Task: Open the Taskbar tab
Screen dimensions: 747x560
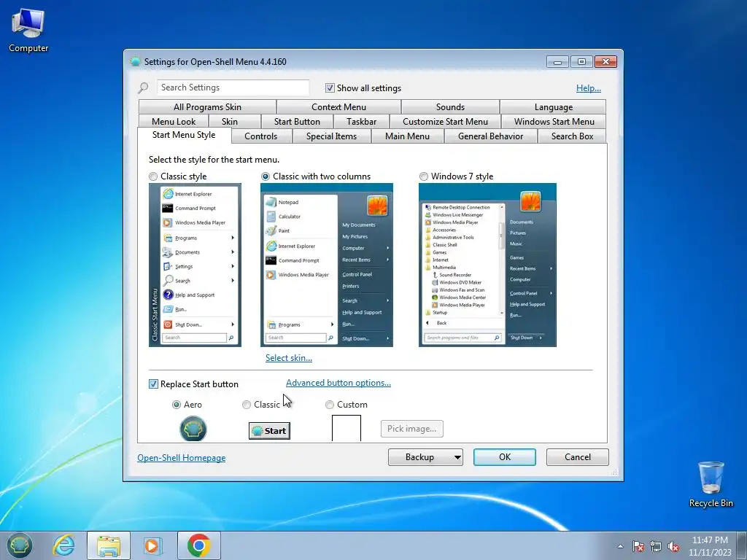Action: [361, 122]
